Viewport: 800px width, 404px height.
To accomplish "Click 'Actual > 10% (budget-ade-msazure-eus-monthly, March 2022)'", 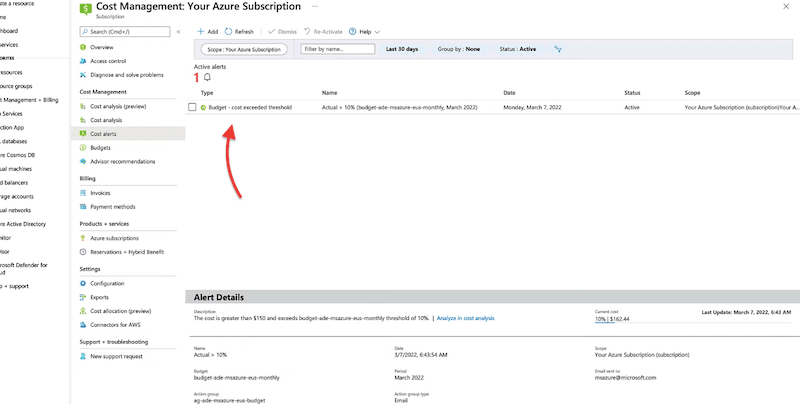I will pos(399,108).
